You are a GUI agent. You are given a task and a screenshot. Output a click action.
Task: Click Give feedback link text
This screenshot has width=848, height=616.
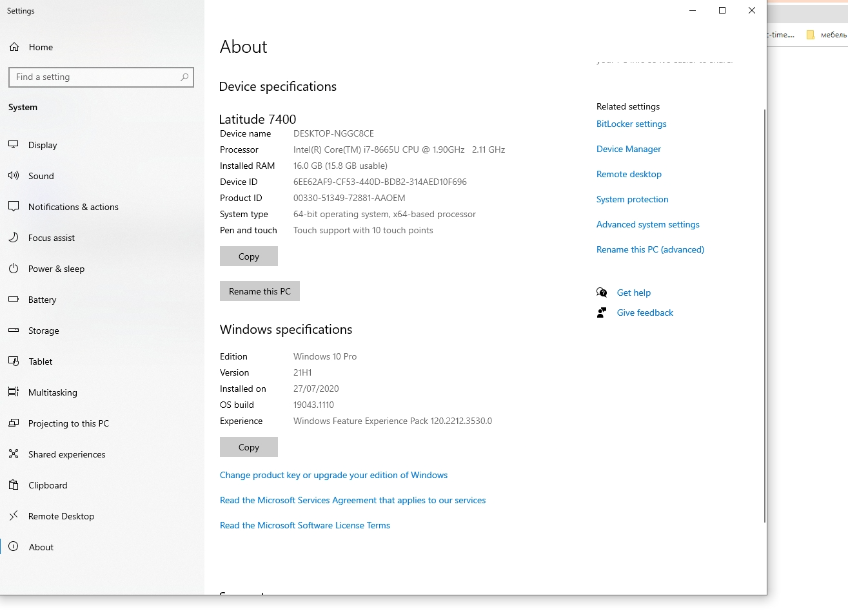(x=645, y=313)
